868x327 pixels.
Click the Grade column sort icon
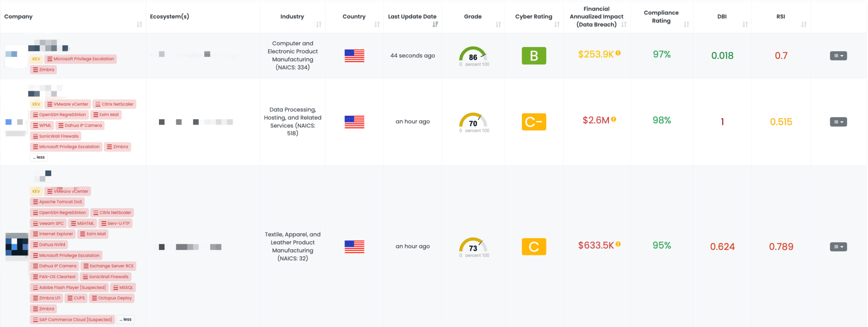point(498,25)
